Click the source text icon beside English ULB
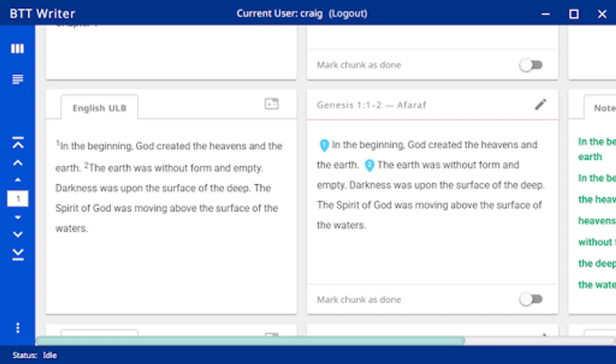This screenshot has height=364, width=616. [x=271, y=104]
